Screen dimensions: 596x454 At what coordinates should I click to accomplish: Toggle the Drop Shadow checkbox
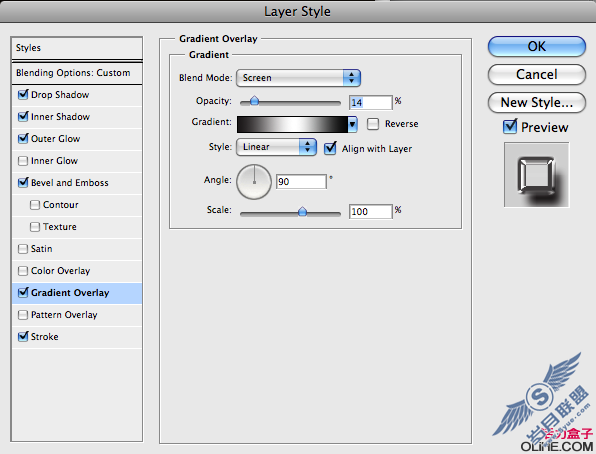(x=23, y=94)
